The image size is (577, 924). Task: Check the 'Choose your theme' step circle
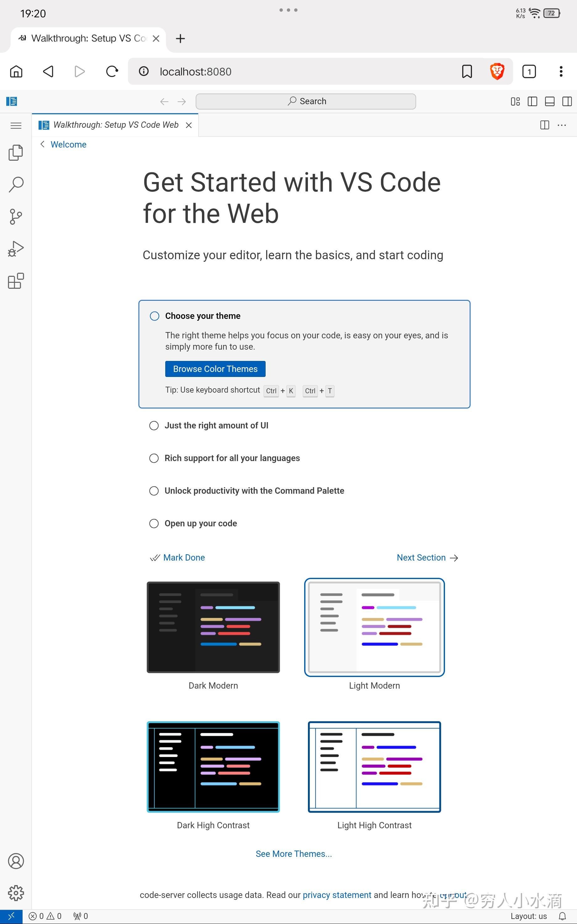[x=155, y=316]
